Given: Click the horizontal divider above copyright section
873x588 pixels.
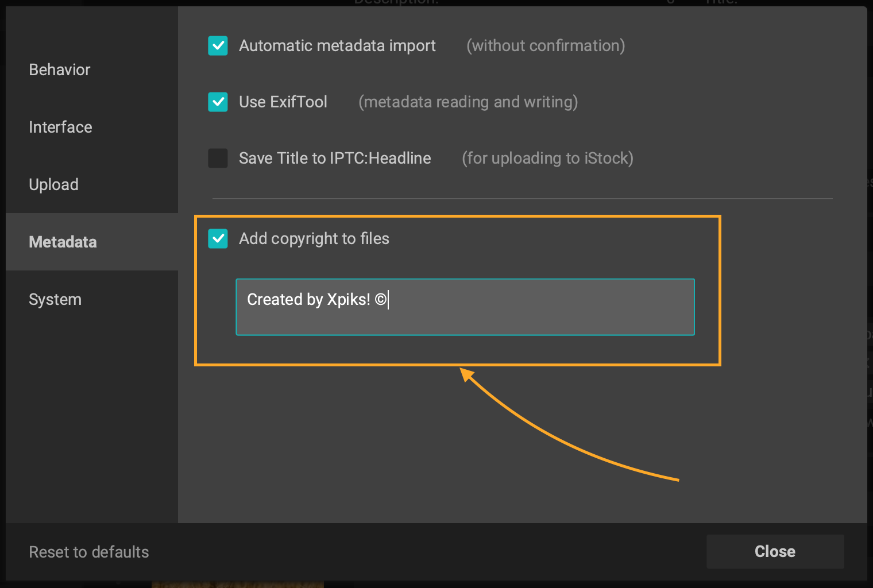Looking at the screenshot, I should 522,199.
